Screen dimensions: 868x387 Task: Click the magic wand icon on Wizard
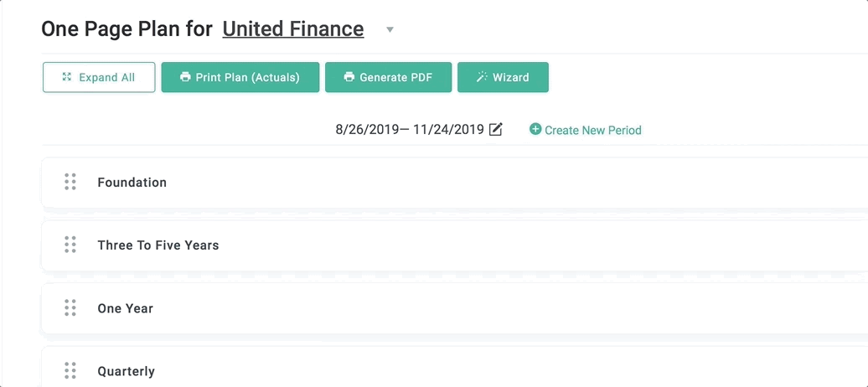click(482, 76)
